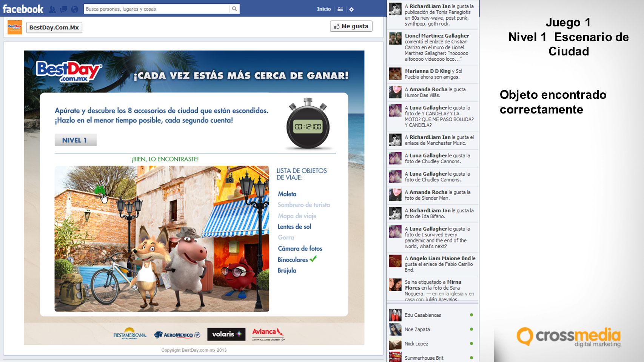Select 'Lentes de sol' in the list

294,227
